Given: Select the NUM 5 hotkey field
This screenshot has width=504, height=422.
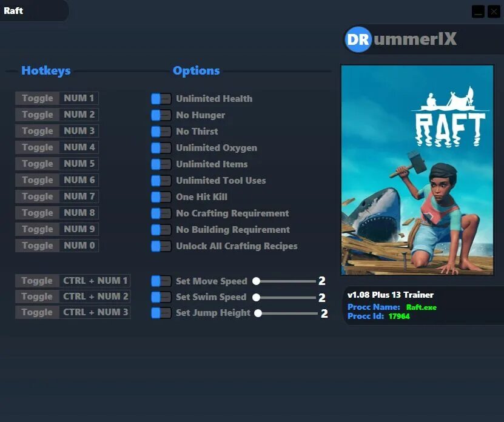Looking at the screenshot, I should pos(79,164).
